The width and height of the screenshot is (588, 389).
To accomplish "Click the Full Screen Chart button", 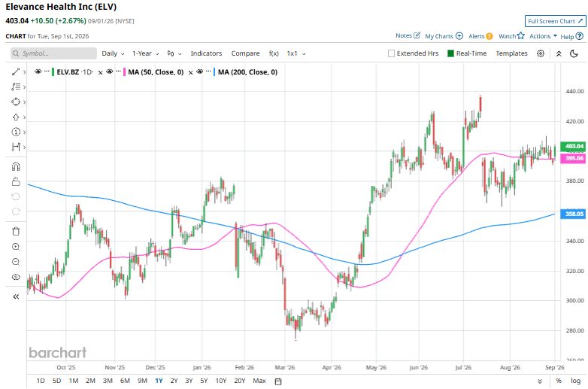I will pyautogui.click(x=555, y=21).
